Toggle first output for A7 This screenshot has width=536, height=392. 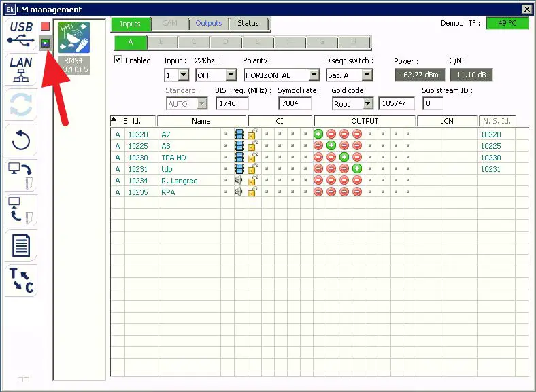318,134
